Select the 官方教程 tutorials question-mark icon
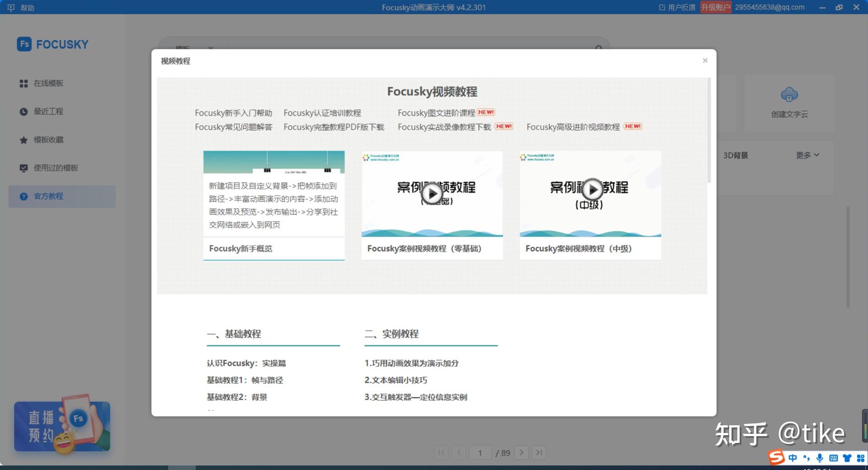 point(23,196)
